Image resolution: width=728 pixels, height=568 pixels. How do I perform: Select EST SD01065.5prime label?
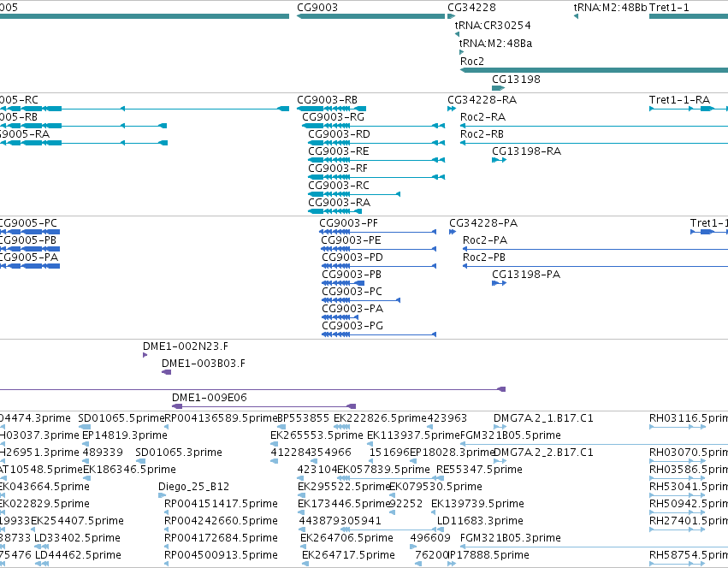pos(121,418)
